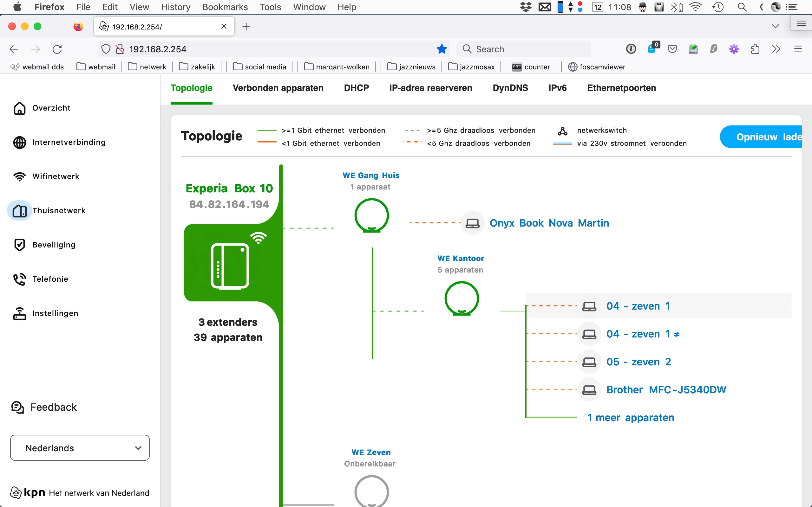Click the Telefonie phone icon
This screenshot has height=507, width=812.
[x=19, y=279]
